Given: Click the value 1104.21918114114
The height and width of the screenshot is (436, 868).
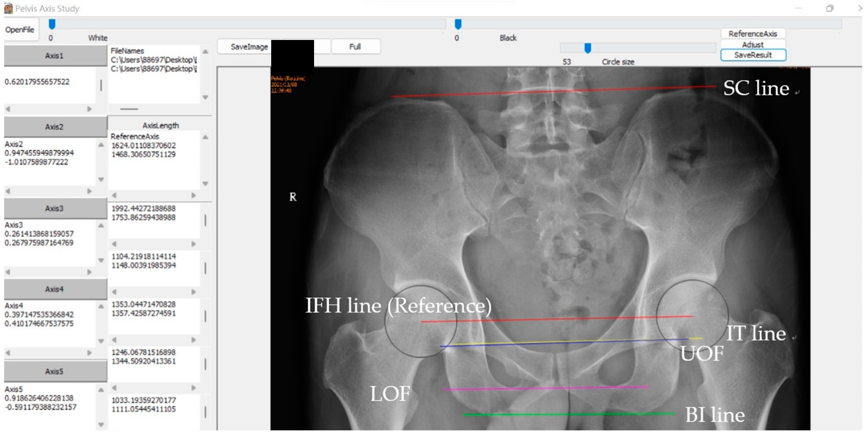Looking at the screenshot, I should 144,257.
